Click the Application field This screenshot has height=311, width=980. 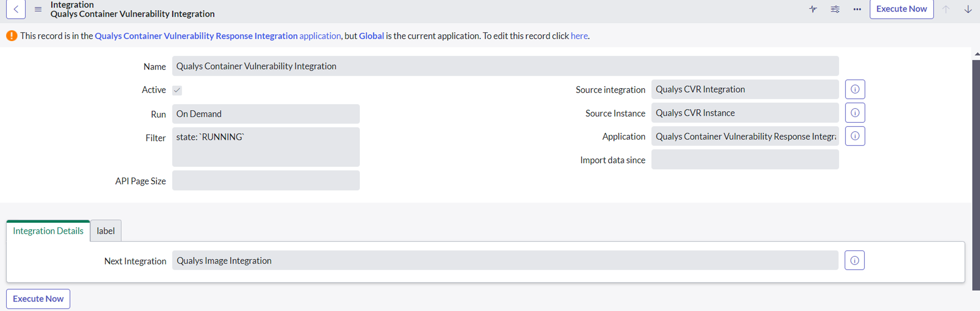[745, 136]
